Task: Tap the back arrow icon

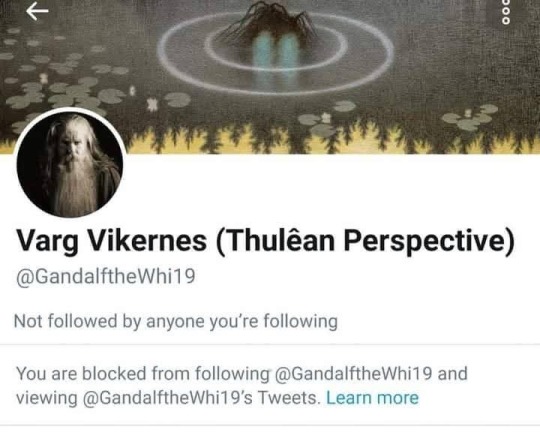Action: pos(37,11)
